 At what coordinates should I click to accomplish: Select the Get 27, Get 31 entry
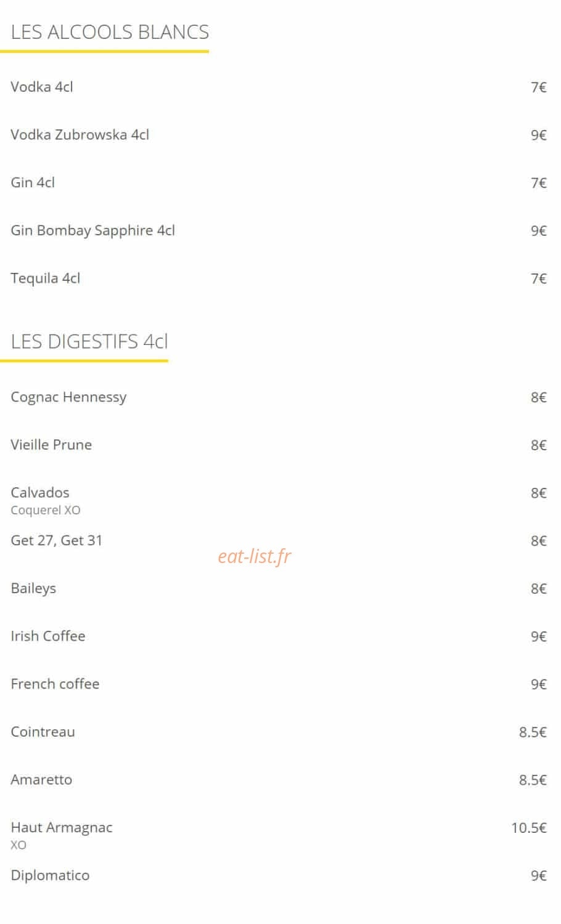click(x=56, y=540)
